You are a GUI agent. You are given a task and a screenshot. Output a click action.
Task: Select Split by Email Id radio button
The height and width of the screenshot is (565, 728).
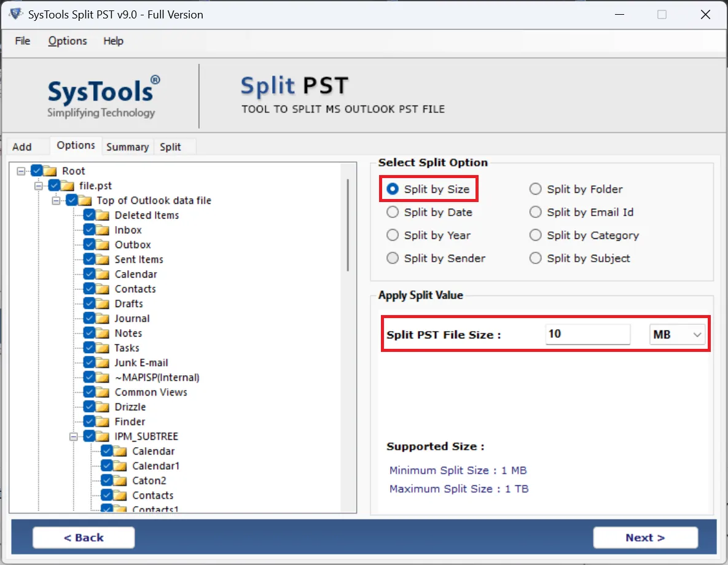click(x=535, y=212)
